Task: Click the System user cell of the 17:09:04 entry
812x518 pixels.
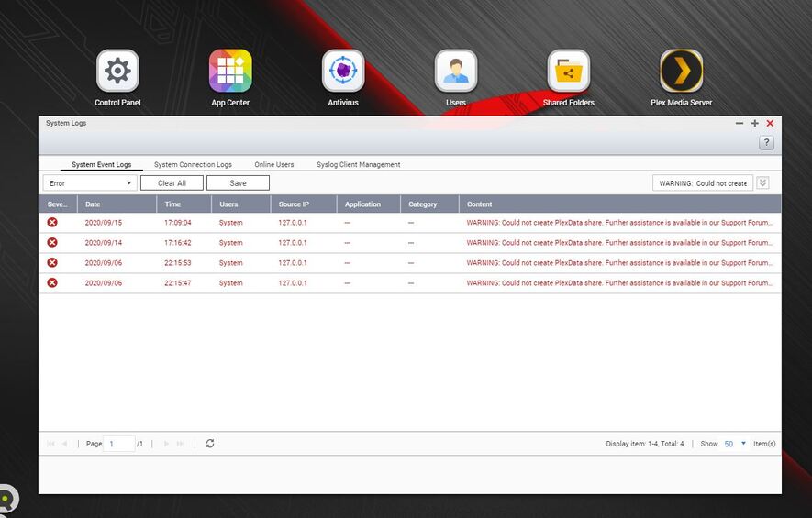Action: [x=231, y=223]
